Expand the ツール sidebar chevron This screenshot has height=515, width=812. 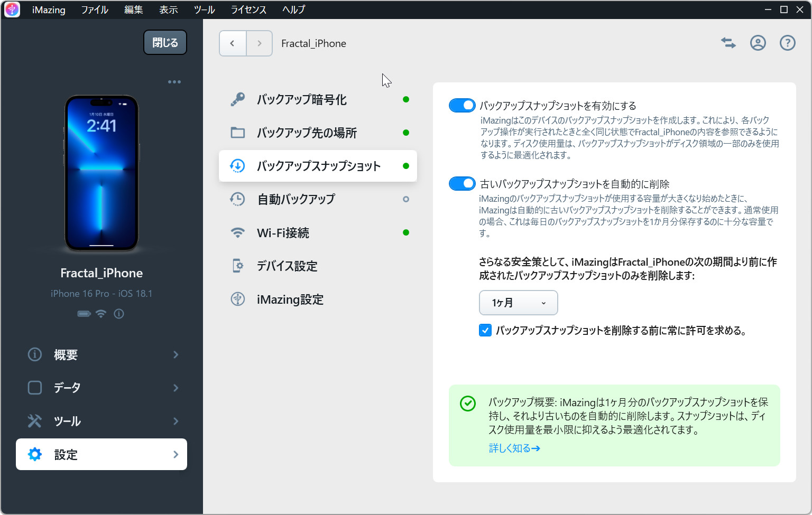point(176,421)
